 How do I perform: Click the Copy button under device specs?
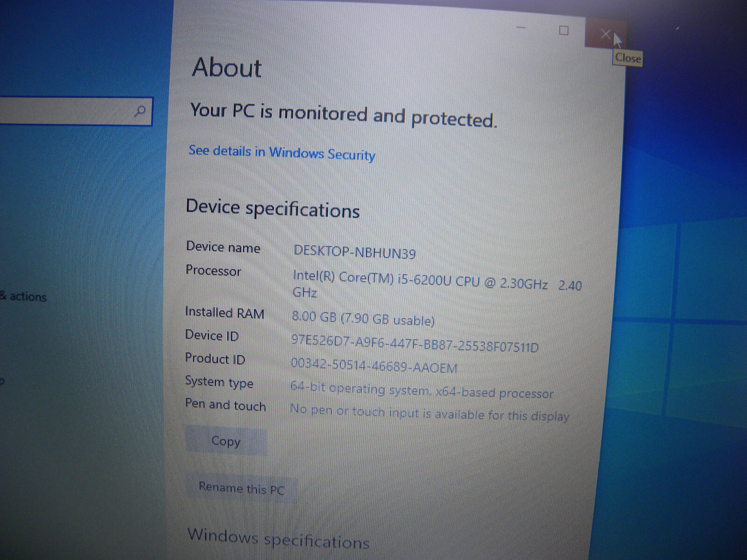pyautogui.click(x=226, y=441)
